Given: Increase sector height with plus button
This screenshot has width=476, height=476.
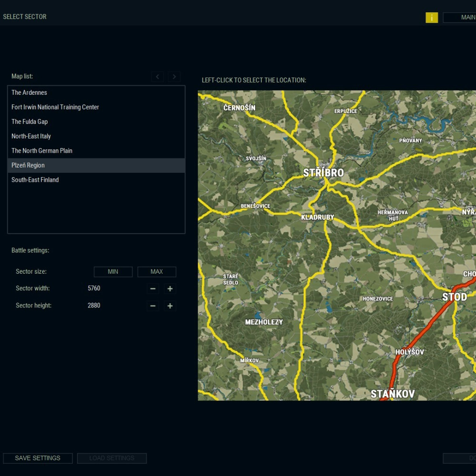Looking at the screenshot, I should [x=170, y=306].
